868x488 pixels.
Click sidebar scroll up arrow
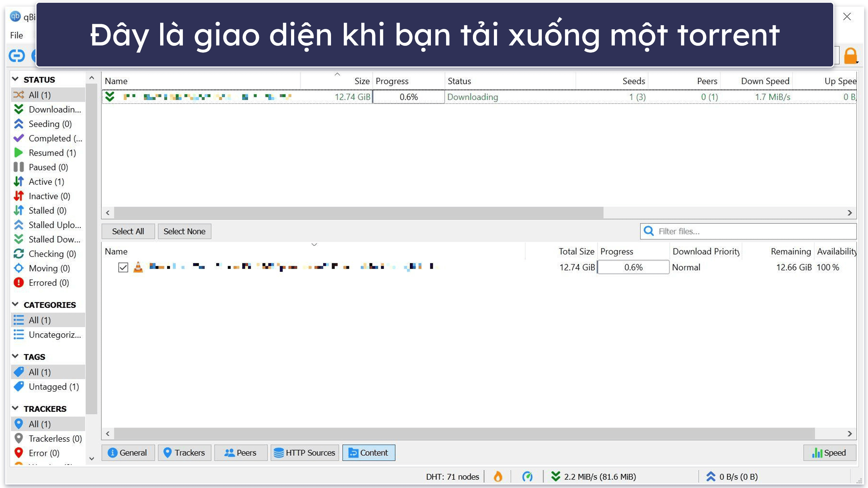[92, 78]
